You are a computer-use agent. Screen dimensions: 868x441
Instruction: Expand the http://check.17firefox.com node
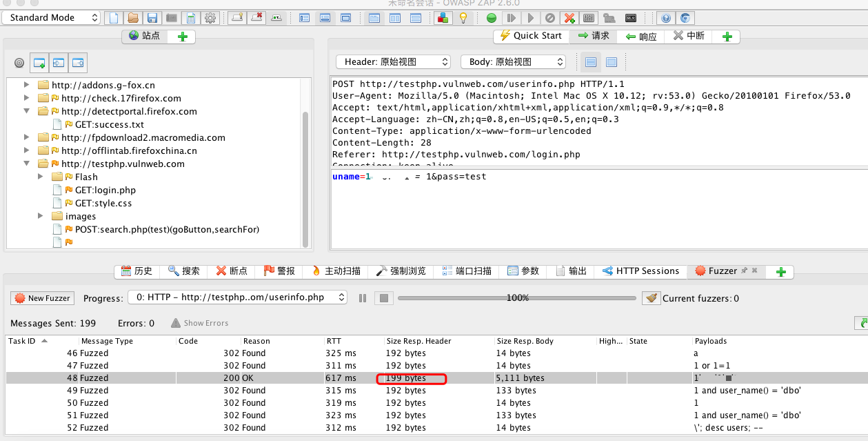[27, 98]
